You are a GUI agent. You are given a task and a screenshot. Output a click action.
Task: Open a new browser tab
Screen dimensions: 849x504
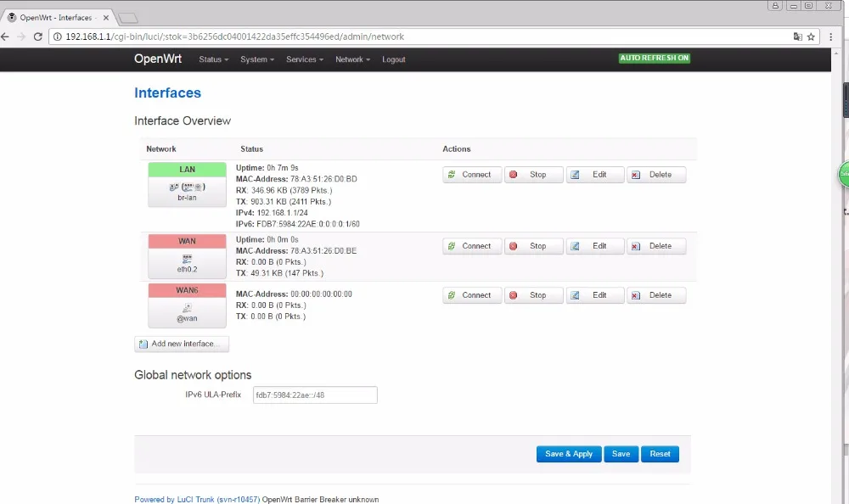128,19
